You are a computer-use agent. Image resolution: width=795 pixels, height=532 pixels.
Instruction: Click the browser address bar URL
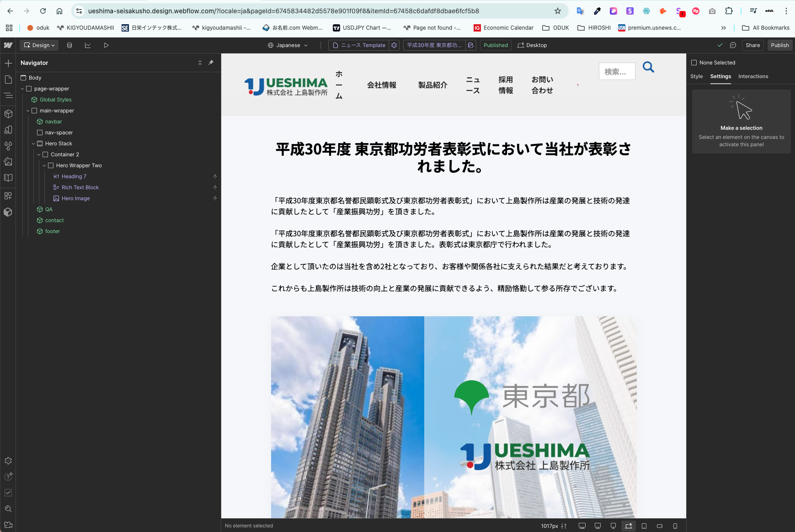point(283,11)
